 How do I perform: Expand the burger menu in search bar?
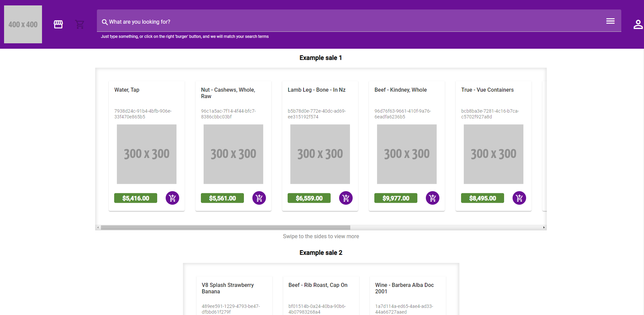pyautogui.click(x=610, y=21)
